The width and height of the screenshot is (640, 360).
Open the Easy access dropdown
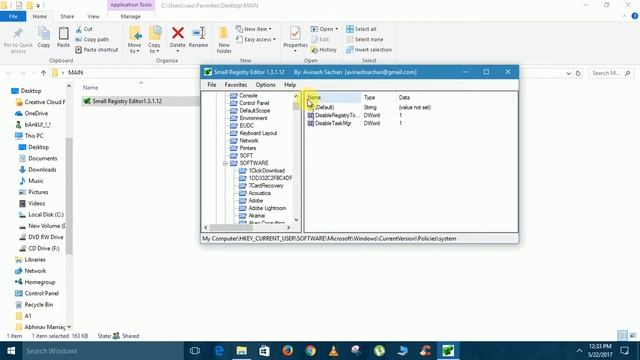(x=256, y=40)
